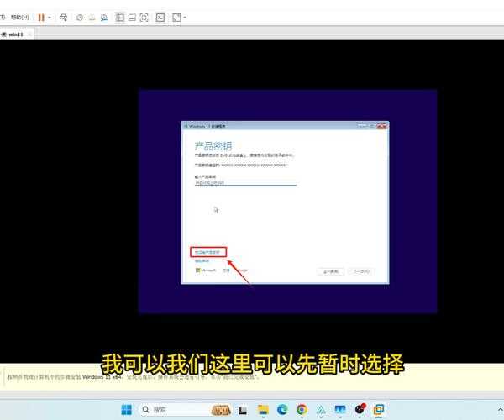Switch to the win11 virtual machine tab
504x420 pixels.
pos(15,34)
